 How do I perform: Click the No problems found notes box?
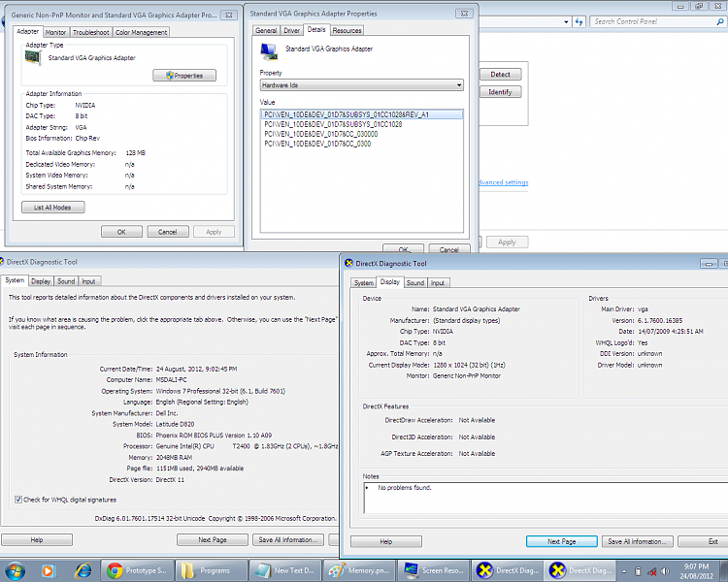546,498
